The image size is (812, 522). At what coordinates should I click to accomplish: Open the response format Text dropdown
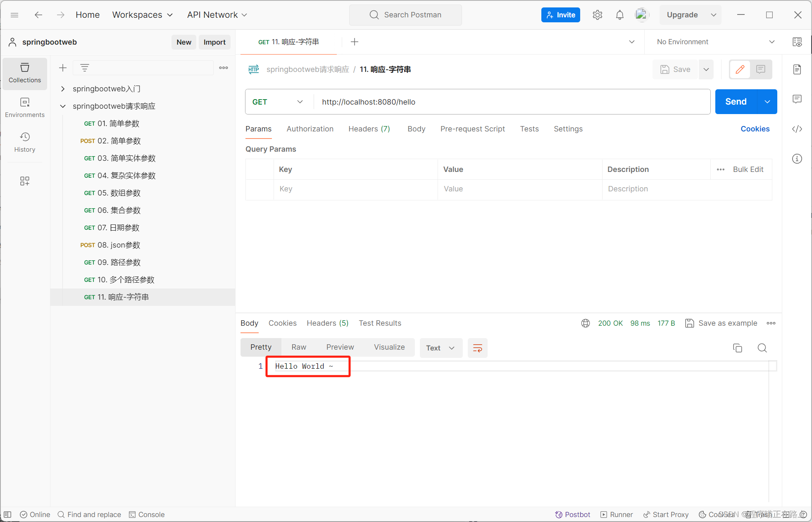coord(441,348)
